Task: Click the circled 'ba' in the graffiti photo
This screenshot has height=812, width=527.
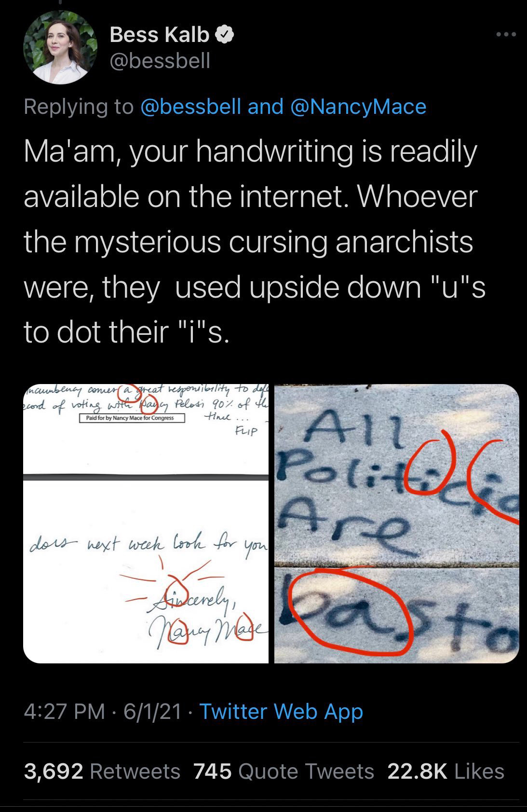Action: tap(351, 612)
